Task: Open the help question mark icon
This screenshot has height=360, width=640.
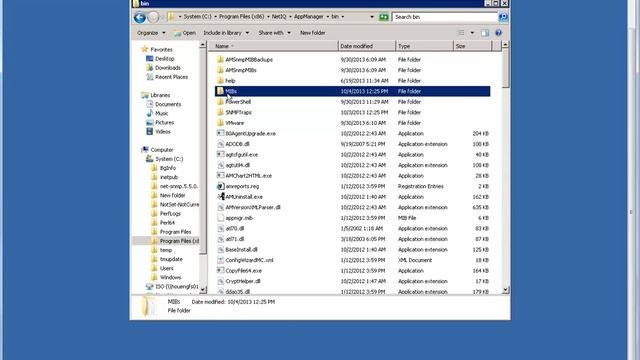Action: 498,33
